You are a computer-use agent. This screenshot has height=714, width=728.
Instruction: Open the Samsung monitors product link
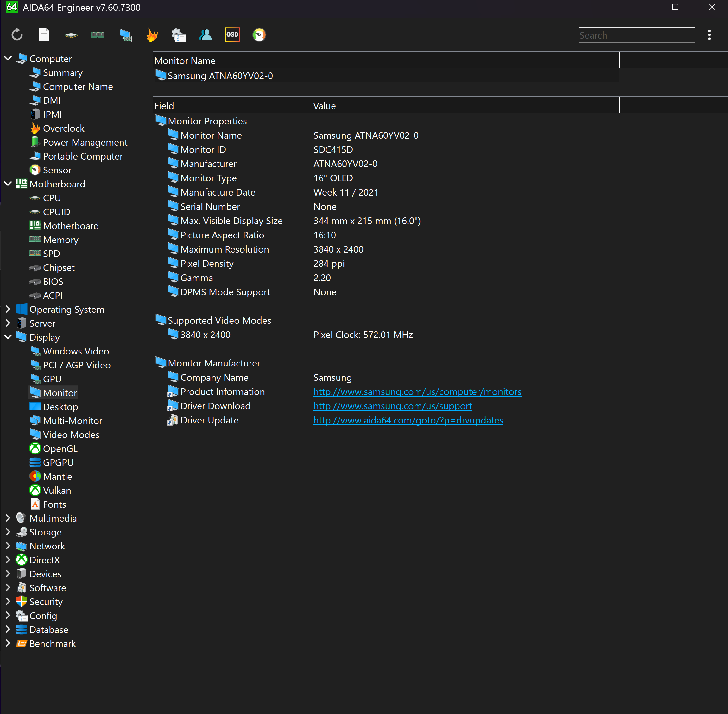tap(417, 391)
